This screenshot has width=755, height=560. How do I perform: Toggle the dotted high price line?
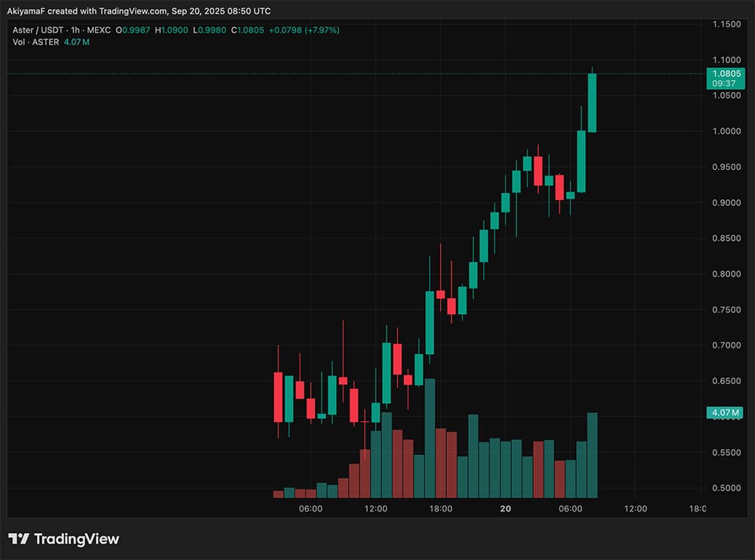(x=302, y=74)
